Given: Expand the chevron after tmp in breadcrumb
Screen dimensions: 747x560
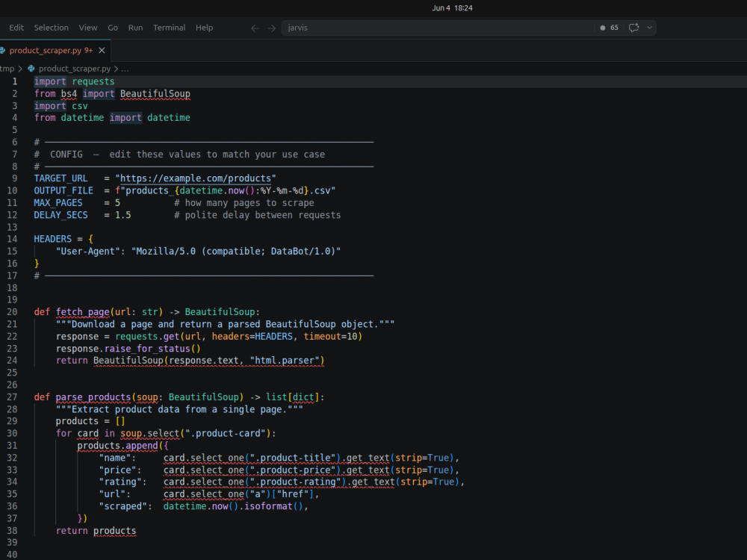Looking at the screenshot, I should pos(20,69).
